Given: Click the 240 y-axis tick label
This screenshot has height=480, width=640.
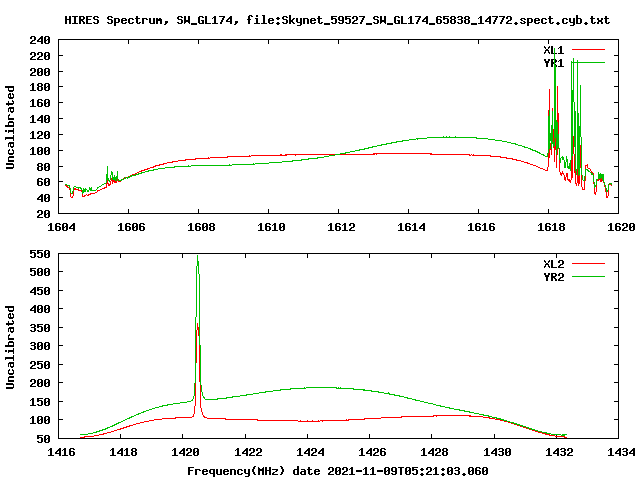Looking at the screenshot, I should point(40,40).
